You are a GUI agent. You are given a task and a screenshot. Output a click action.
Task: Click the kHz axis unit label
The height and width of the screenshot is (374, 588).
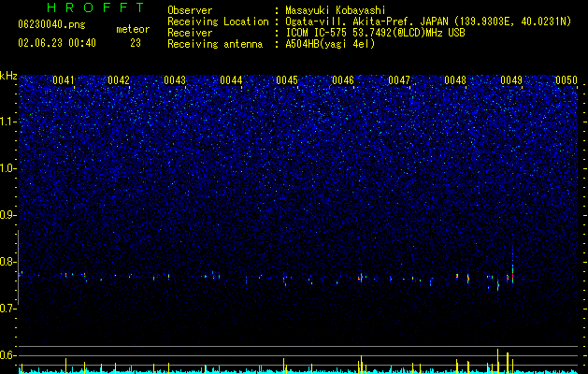click(8, 76)
